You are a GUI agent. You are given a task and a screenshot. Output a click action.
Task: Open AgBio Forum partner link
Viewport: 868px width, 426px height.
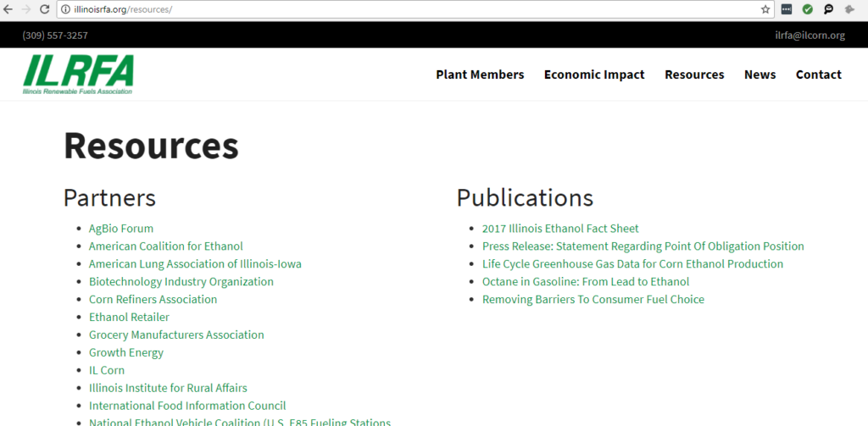(x=121, y=229)
